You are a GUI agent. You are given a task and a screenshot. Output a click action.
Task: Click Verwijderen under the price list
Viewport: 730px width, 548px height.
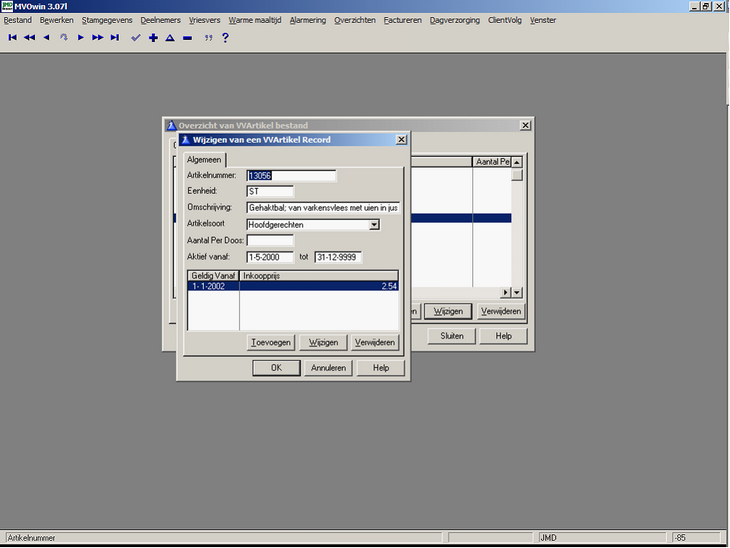coord(375,342)
